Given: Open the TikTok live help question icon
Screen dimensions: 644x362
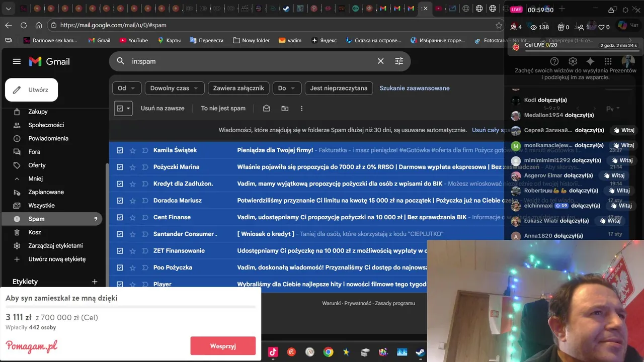Looking at the screenshot, I should 554,61.
